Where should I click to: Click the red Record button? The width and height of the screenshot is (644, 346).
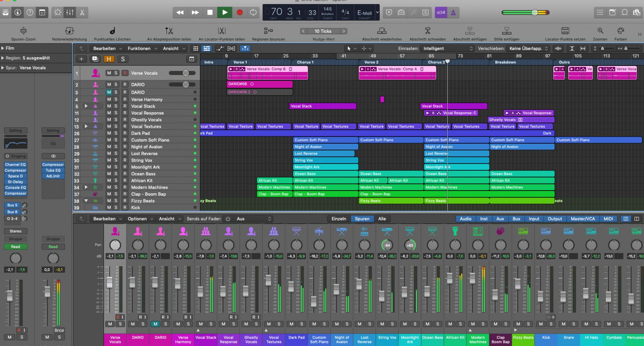tap(239, 12)
